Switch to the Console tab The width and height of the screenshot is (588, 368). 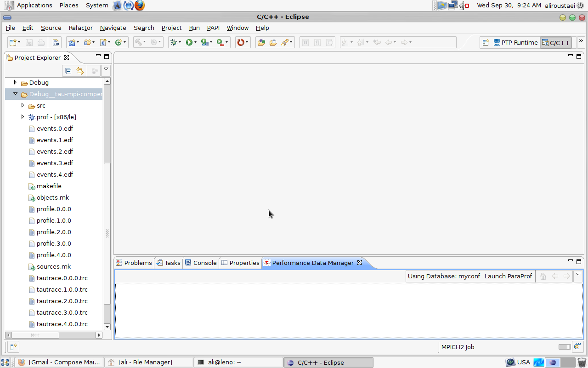tap(200, 263)
